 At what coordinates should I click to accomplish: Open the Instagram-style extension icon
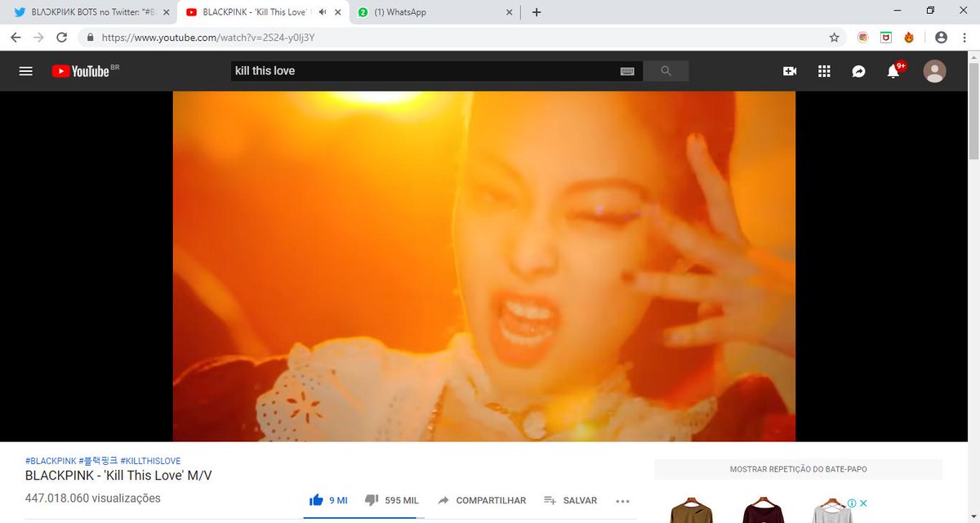point(862,37)
